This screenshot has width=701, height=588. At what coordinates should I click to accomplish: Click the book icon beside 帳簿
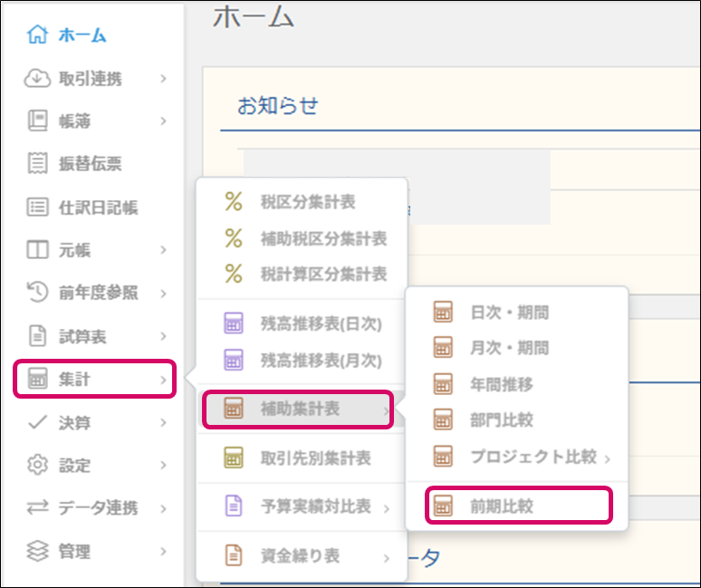coord(37,121)
